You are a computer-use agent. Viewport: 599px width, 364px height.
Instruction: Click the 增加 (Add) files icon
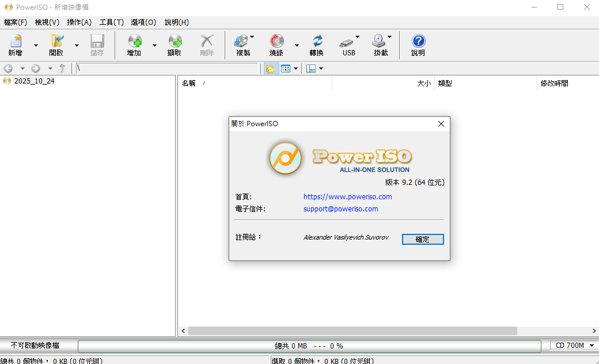tap(134, 41)
